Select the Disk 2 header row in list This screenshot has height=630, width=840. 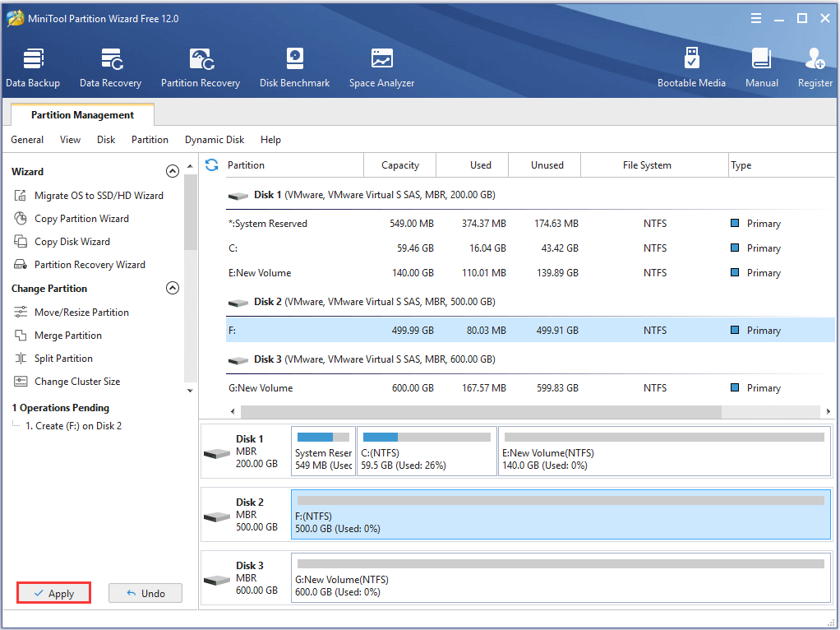[530, 302]
